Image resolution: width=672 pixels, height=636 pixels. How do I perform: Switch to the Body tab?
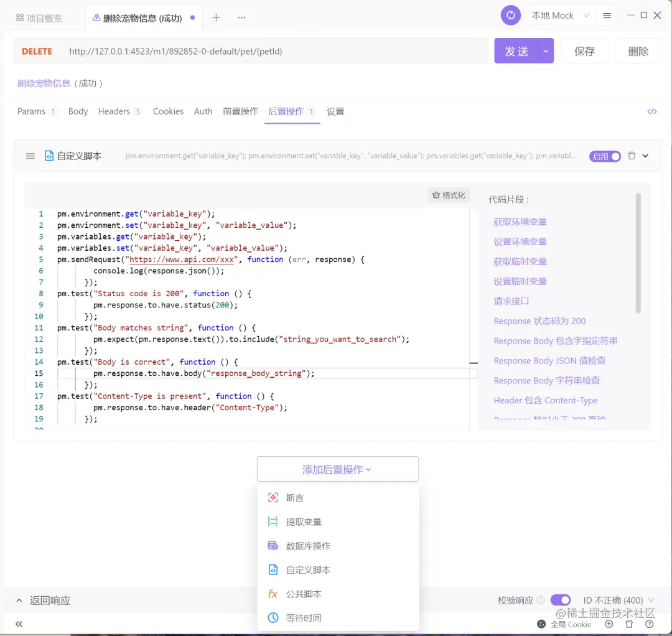(x=78, y=111)
